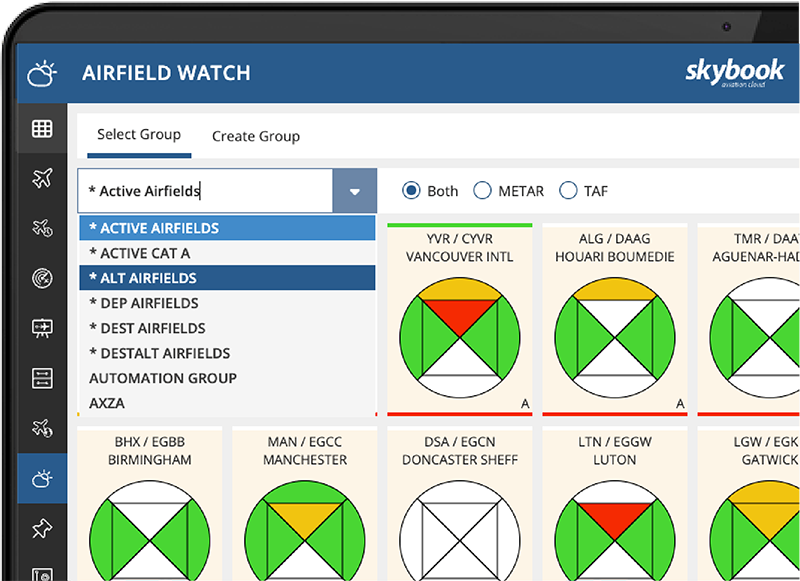Click the BHX / EGBB code text

[149, 442]
